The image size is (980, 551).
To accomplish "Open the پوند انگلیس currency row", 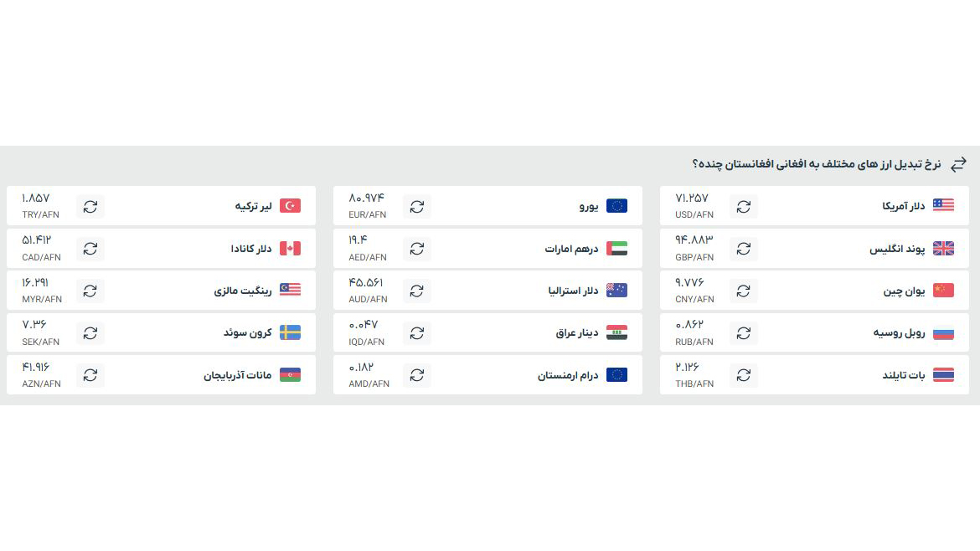I will pyautogui.click(x=814, y=249).
